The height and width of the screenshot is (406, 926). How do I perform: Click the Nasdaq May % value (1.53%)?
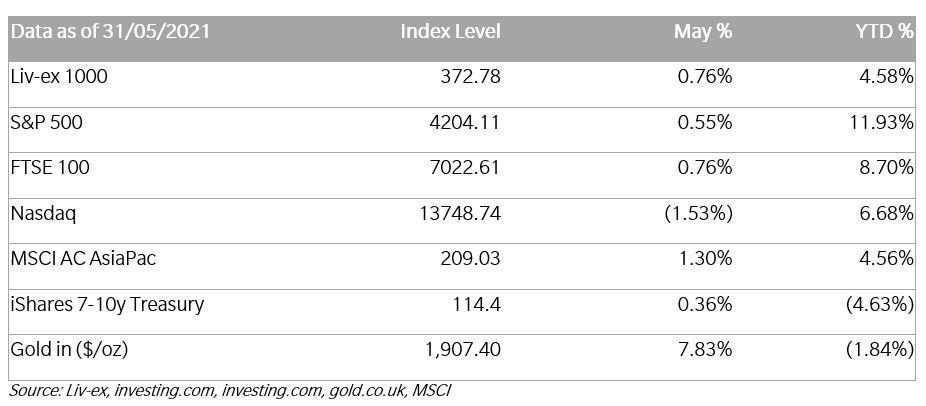click(698, 213)
